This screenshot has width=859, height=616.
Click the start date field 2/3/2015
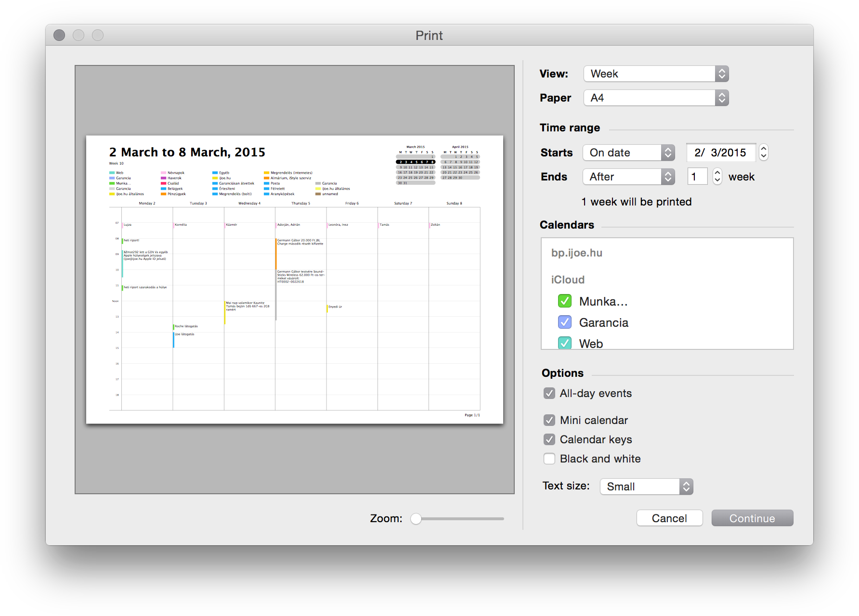pyautogui.click(x=721, y=153)
